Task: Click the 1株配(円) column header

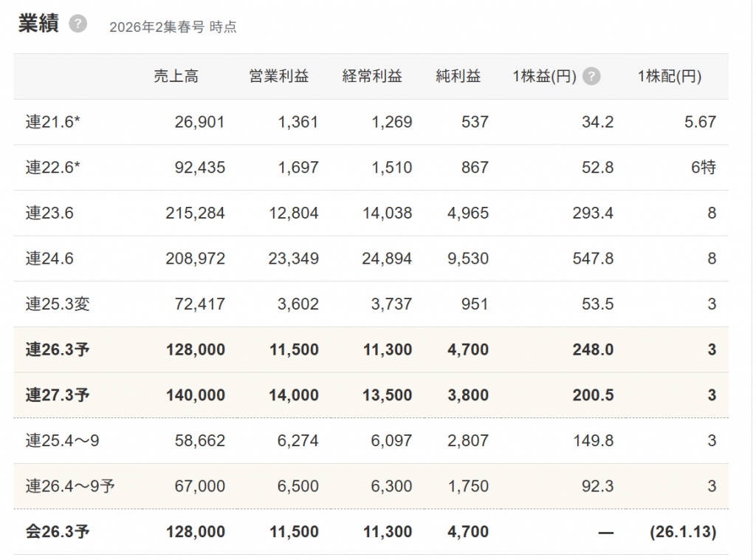Action: click(x=669, y=76)
